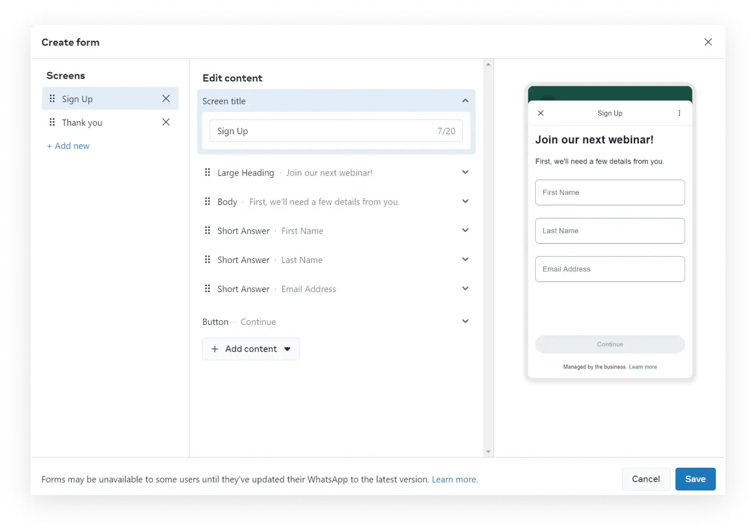This screenshot has height=532, width=756.
Task: Expand Short Answer Last Name row
Action: point(465,260)
